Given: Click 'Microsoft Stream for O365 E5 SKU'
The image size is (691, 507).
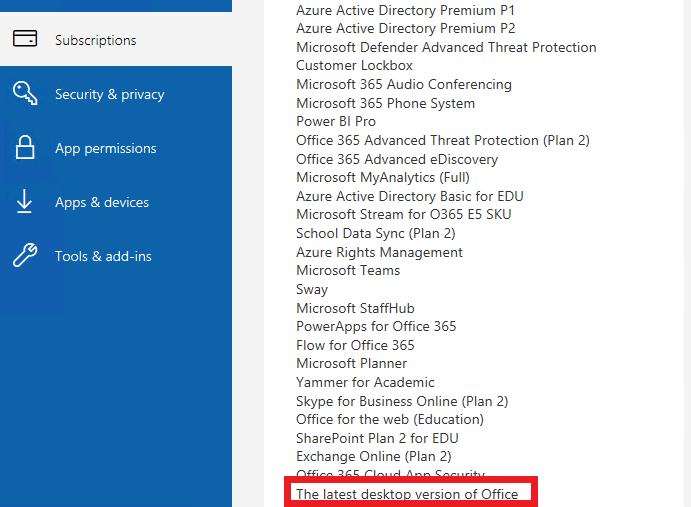Looking at the screenshot, I should click(x=404, y=214).
